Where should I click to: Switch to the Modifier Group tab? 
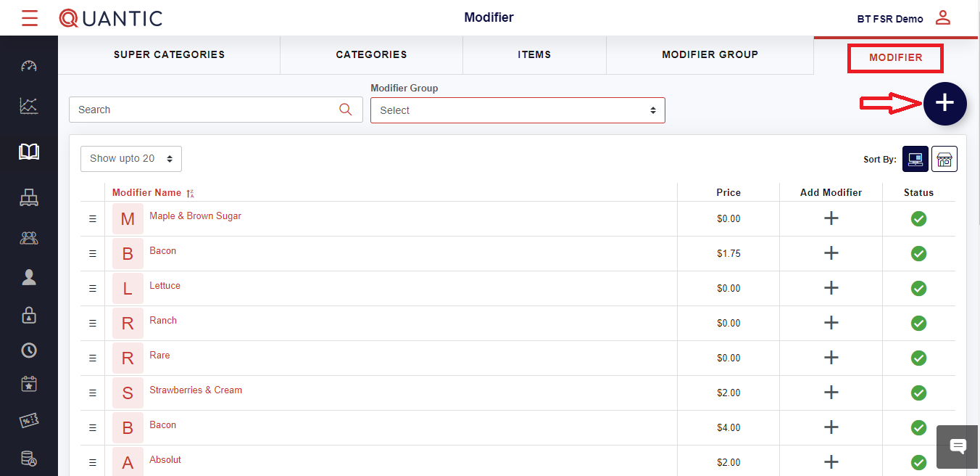click(710, 55)
